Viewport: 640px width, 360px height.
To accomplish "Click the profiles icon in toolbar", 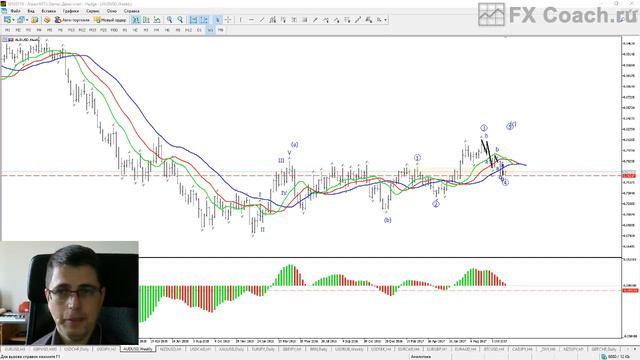I will [20, 20].
